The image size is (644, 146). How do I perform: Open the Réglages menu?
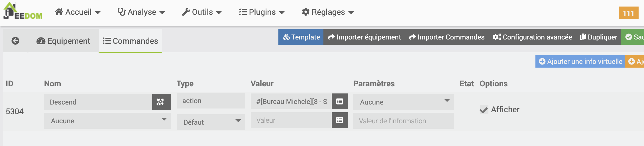coord(328,12)
